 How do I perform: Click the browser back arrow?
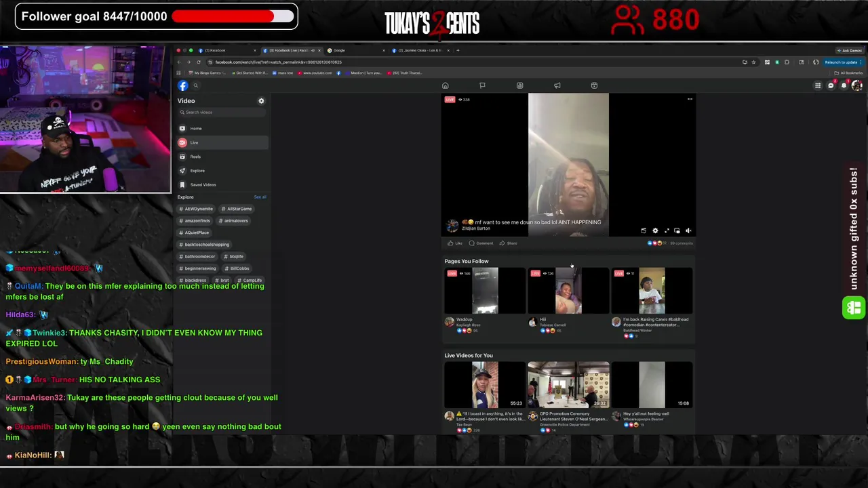click(x=179, y=62)
